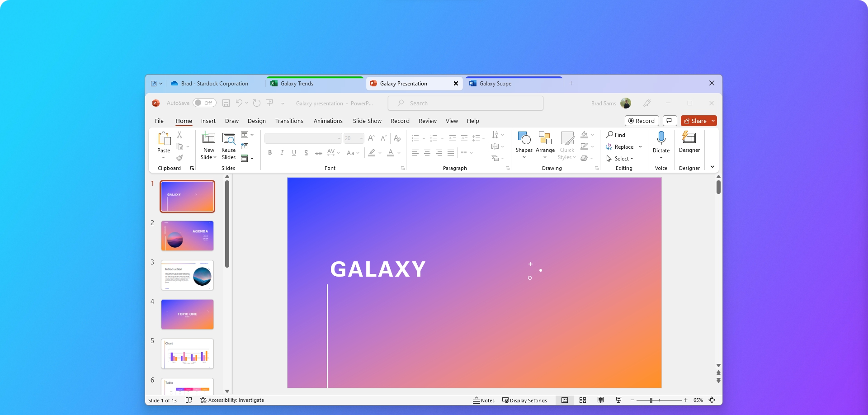Turn on the AutoSave switch

point(204,103)
